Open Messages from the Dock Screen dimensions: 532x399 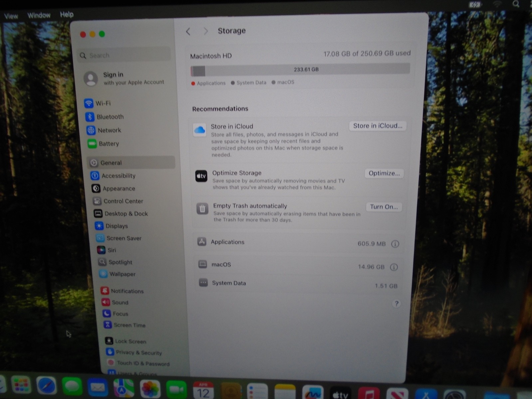[72, 387]
